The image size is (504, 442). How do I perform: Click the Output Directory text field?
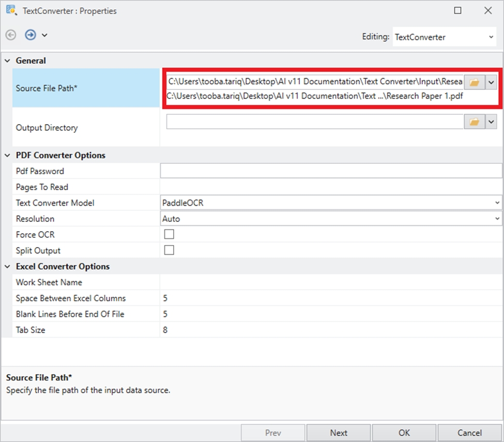(x=314, y=121)
